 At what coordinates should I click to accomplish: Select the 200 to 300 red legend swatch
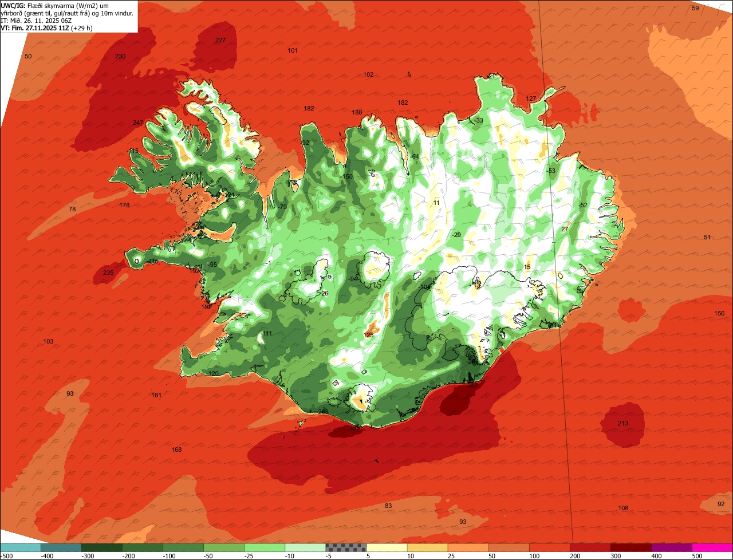[x=590, y=548]
